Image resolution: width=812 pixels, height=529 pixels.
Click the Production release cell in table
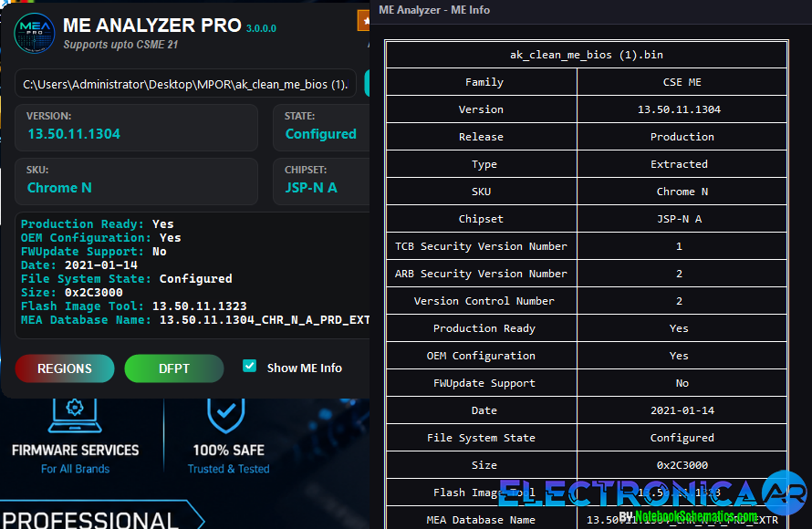point(682,137)
